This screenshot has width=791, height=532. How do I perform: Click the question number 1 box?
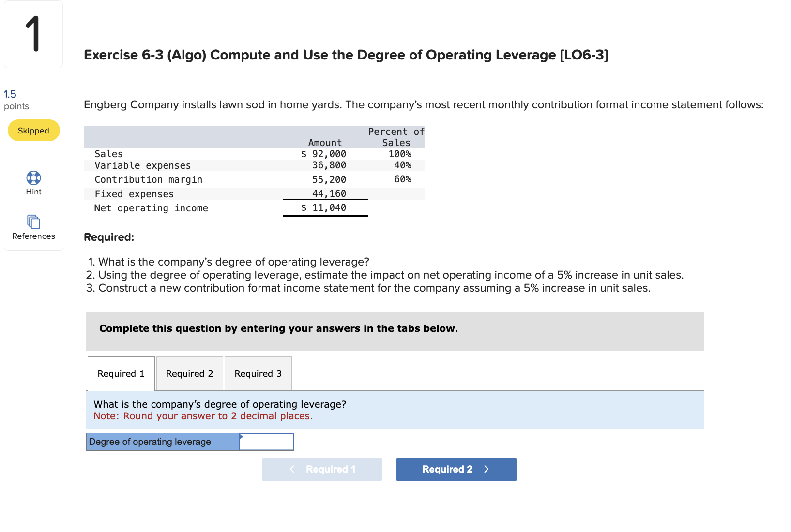click(33, 34)
